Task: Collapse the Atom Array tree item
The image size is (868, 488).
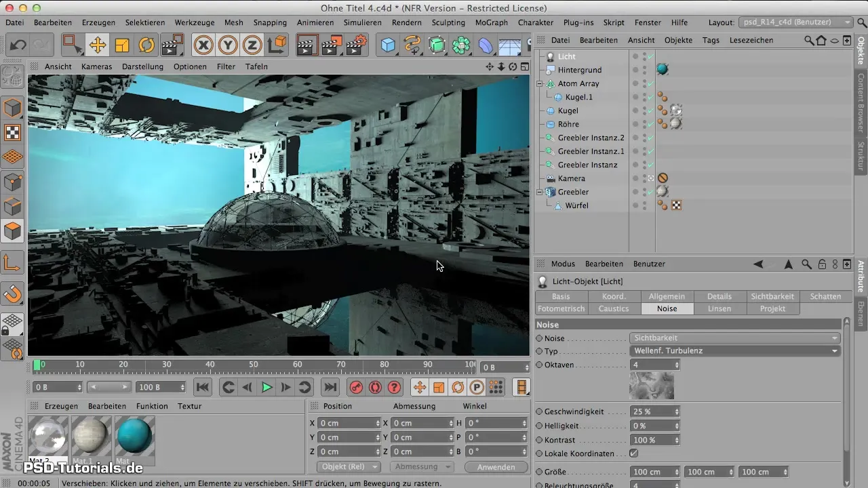Action: click(540, 83)
